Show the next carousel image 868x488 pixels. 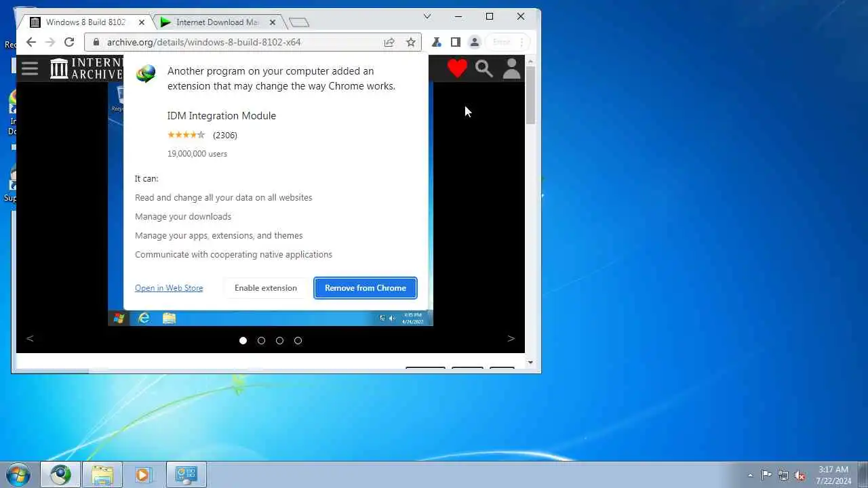point(511,338)
